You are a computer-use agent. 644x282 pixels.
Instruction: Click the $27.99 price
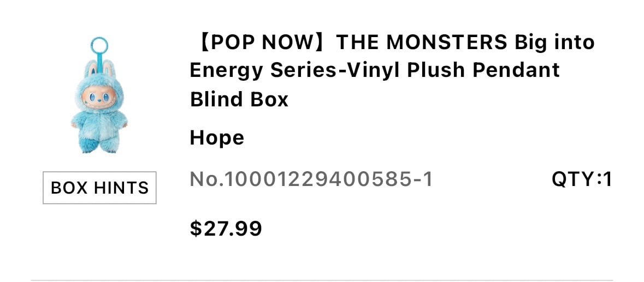click(x=226, y=229)
